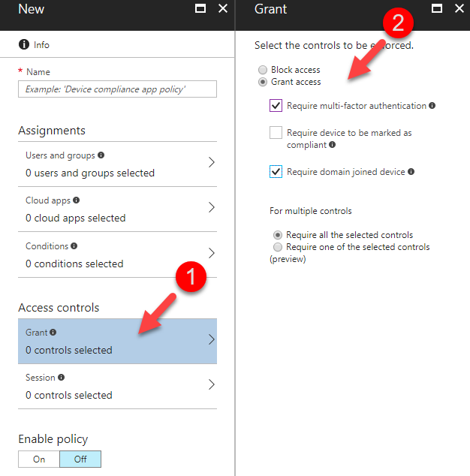Select Require one of the selected controls
Viewport: 470px width, 476px height.
point(278,247)
